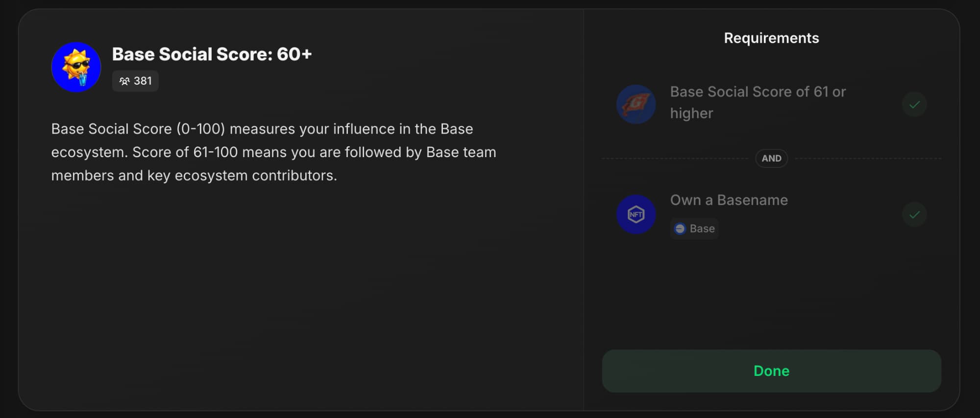Click the "Own a Basename" requirement text
980x418 pixels.
729,200
